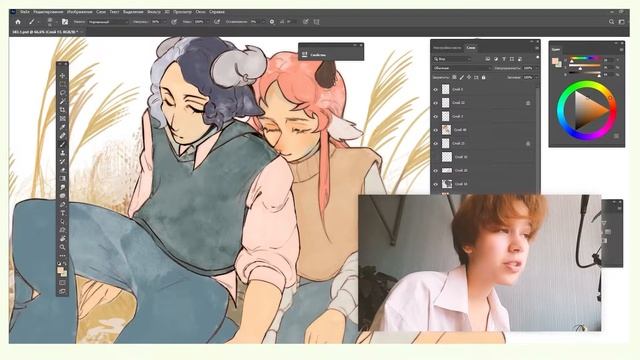Show the hidden layer with no eye icon
This screenshot has width=640, height=360.
click(436, 157)
